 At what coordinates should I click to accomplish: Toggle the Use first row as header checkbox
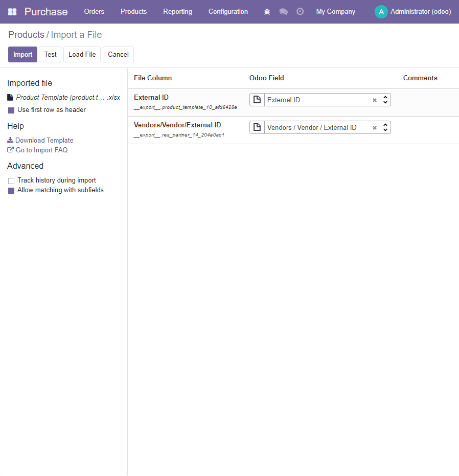[11, 110]
